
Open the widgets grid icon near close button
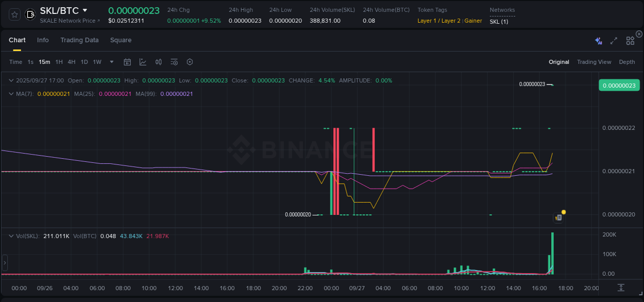630,40
